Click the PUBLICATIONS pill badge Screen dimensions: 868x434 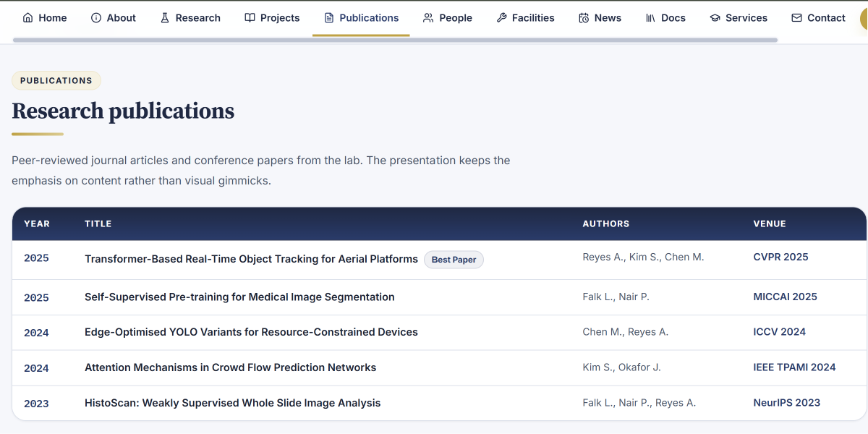56,80
